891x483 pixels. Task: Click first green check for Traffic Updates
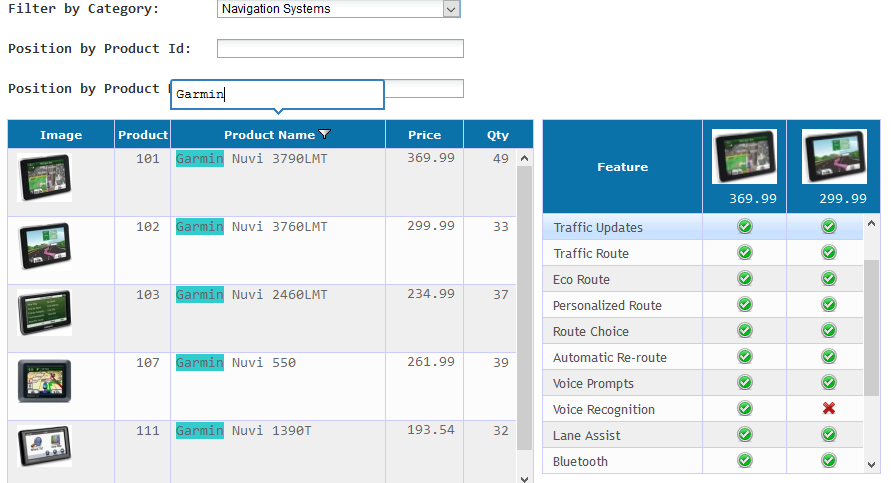[745, 226]
